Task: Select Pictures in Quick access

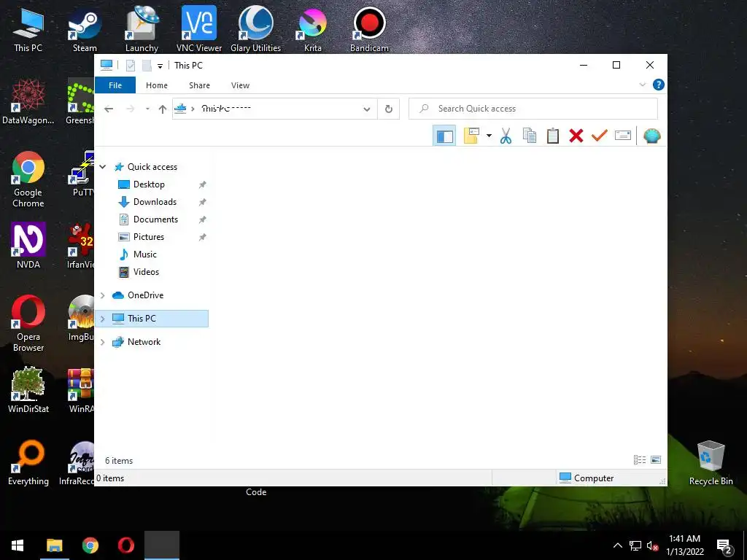Action: (149, 237)
